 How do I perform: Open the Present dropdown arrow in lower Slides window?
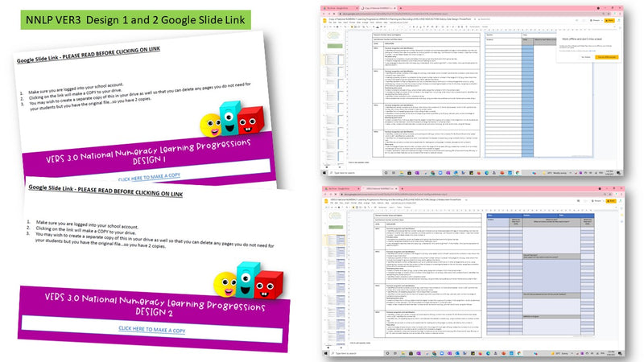click(x=603, y=200)
